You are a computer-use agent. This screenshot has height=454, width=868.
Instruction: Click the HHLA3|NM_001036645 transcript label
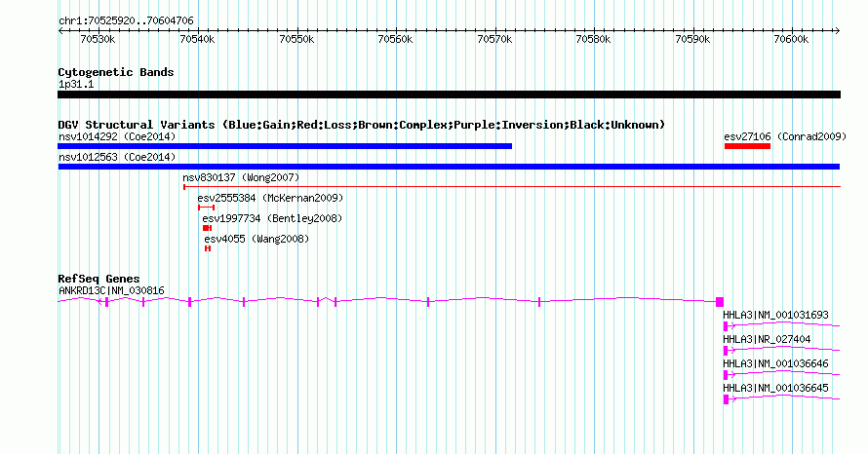pos(775,388)
